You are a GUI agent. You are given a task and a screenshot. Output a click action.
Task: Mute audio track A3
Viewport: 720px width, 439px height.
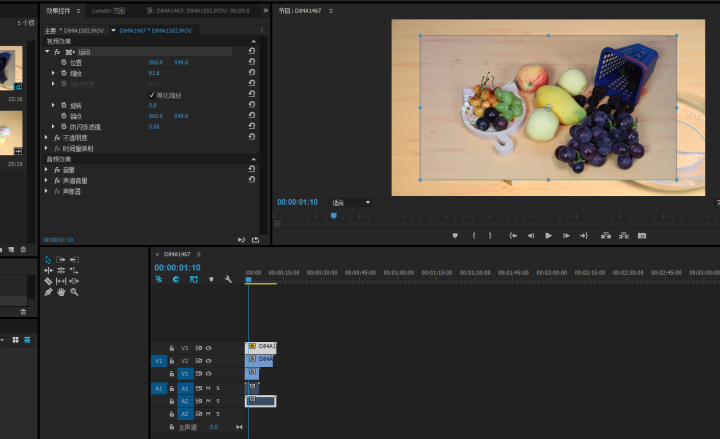pos(208,414)
